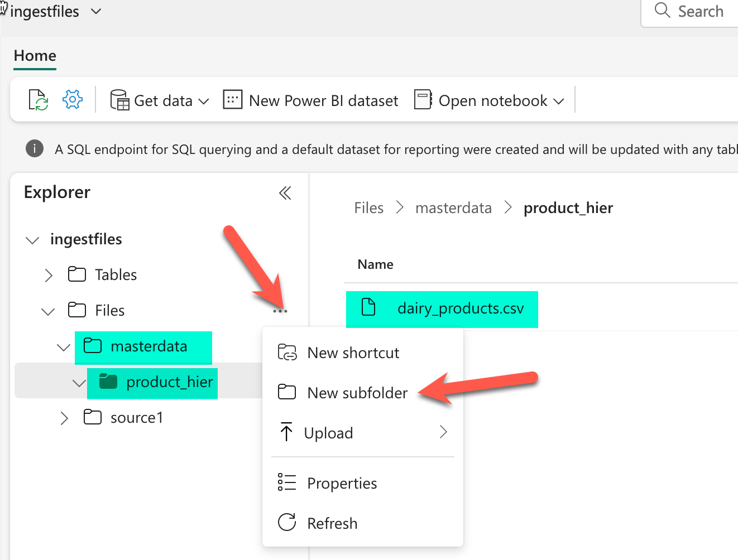738x560 pixels.
Task: Click the ingestfiles title at top
Action: pyautogui.click(x=45, y=11)
